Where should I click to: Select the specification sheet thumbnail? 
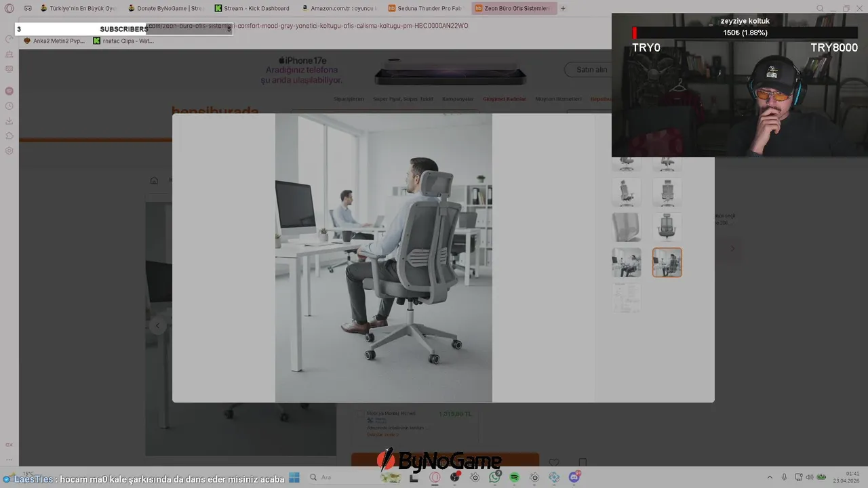click(626, 298)
